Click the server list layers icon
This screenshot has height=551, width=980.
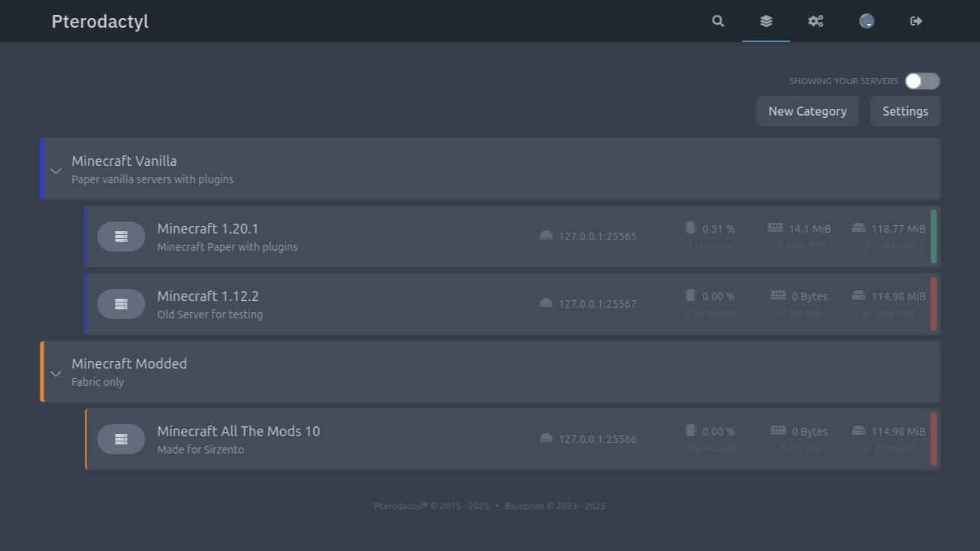click(x=766, y=21)
